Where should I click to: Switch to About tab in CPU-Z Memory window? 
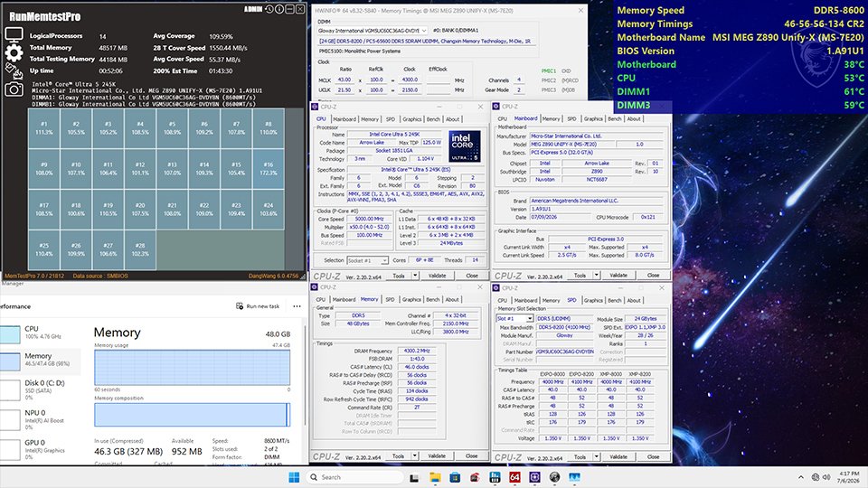452,299
